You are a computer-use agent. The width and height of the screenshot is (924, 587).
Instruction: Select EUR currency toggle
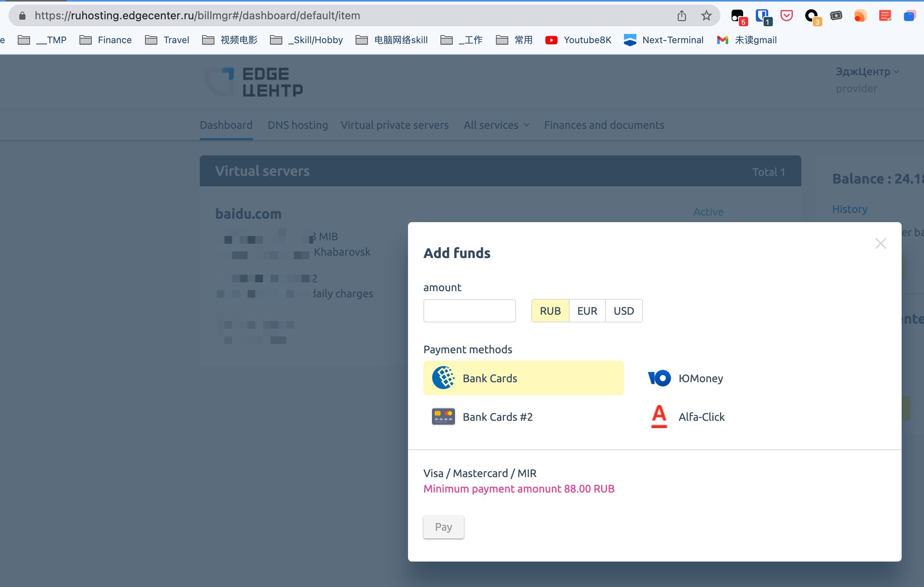587,310
